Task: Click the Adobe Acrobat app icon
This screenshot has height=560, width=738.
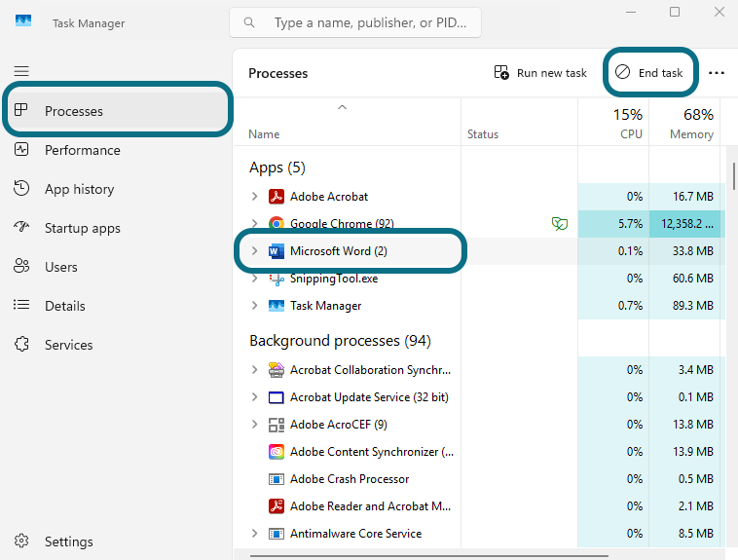Action: [x=277, y=197]
